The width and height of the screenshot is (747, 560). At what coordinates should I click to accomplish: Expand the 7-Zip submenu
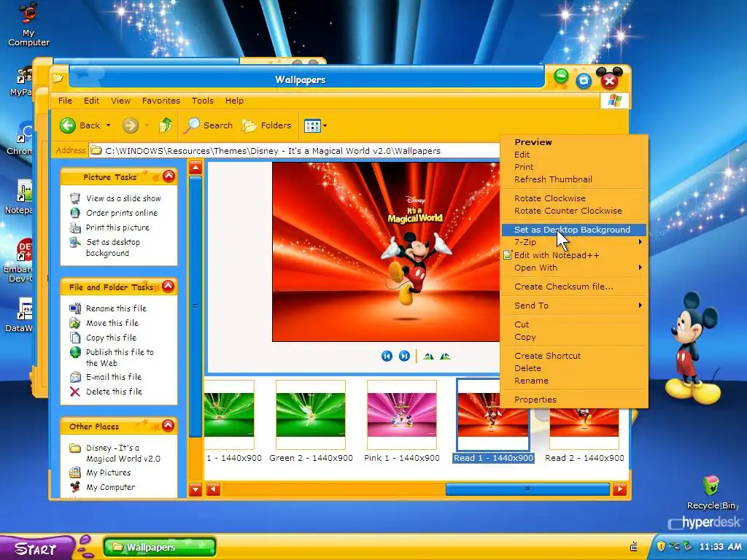tap(573, 242)
